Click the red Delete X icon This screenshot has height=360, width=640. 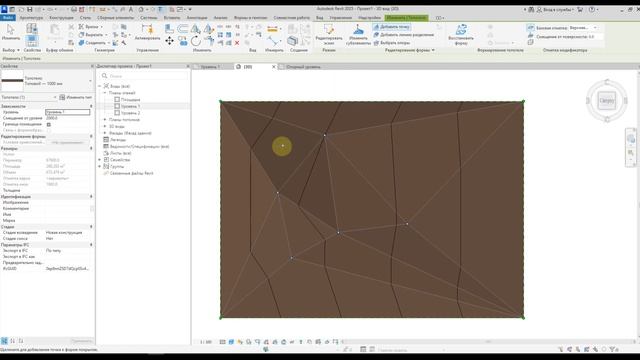click(x=237, y=43)
